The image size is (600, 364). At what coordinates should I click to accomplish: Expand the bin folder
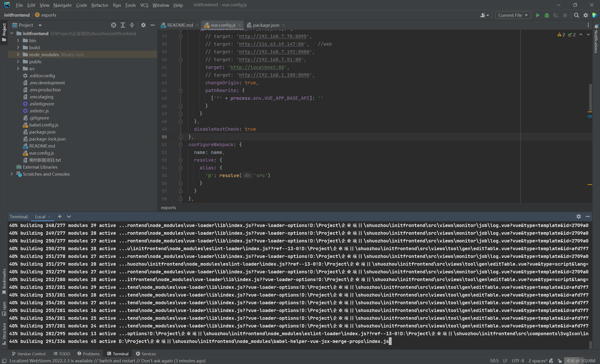[x=18, y=40]
